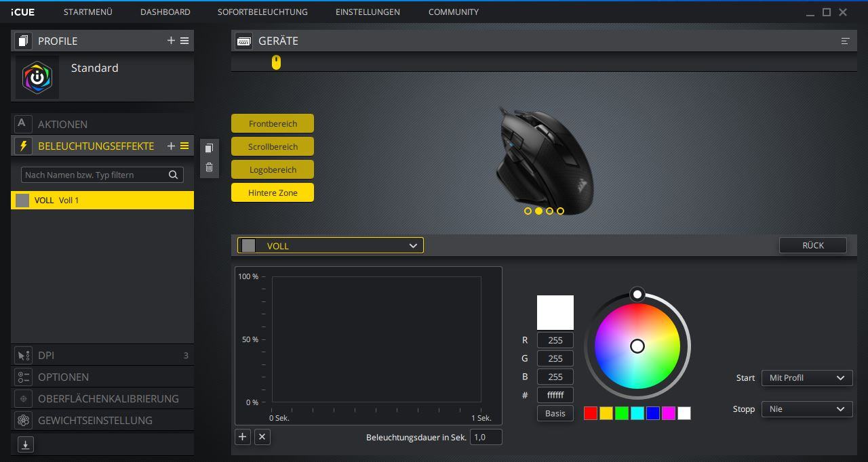The image size is (868, 462).
Task: Select the Scrollbereich zone button
Action: [273, 146]
